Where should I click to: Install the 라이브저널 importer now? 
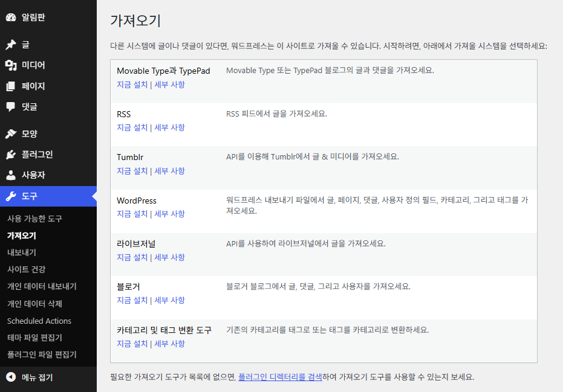coord(132,257)
